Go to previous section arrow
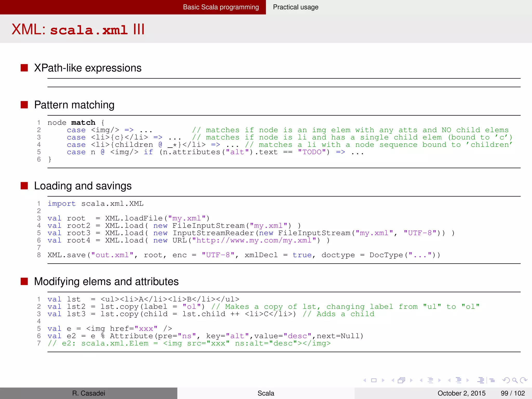 pos(449,380)
